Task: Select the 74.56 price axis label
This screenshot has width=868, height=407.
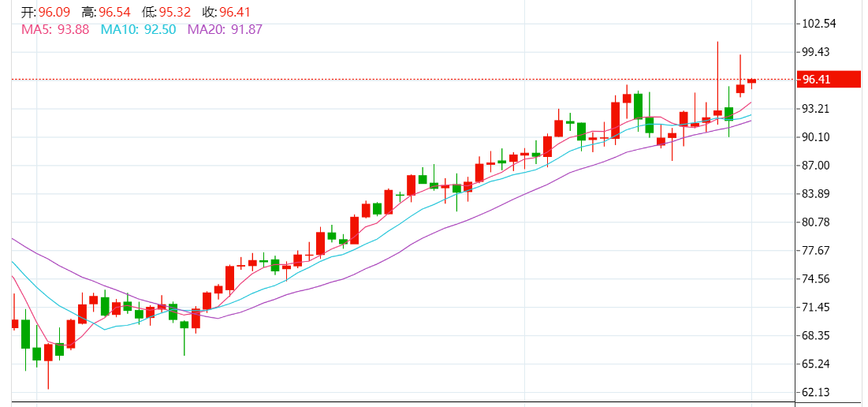Action: click(815, 279)
